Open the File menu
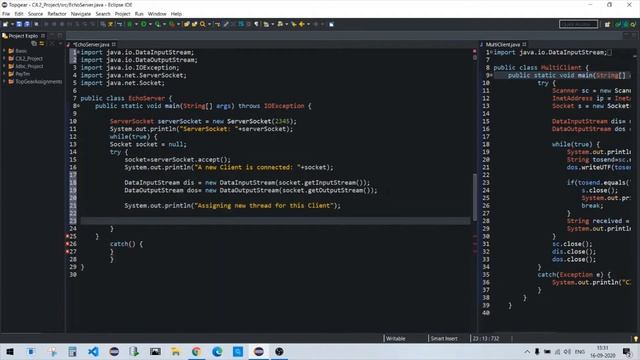640x360 pixels. pyautogui.click(x=6, y=14)
